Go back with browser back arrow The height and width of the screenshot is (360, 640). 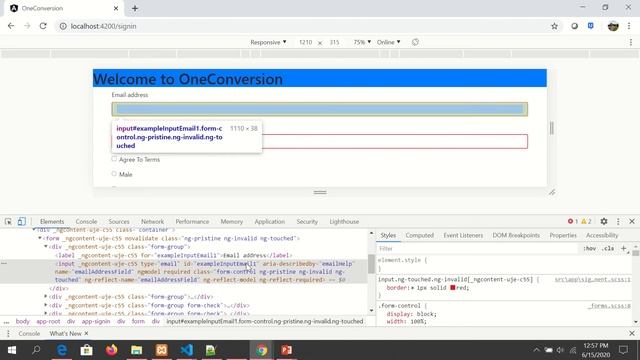pyautogui.click(x=11, y=26)
